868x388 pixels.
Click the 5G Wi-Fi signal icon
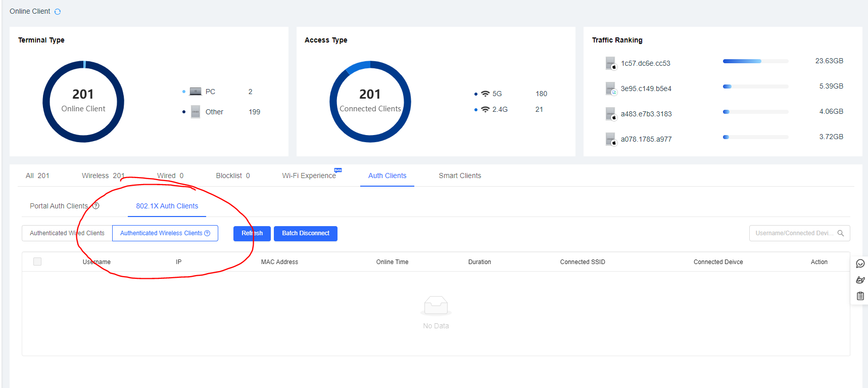click(485, 94)
